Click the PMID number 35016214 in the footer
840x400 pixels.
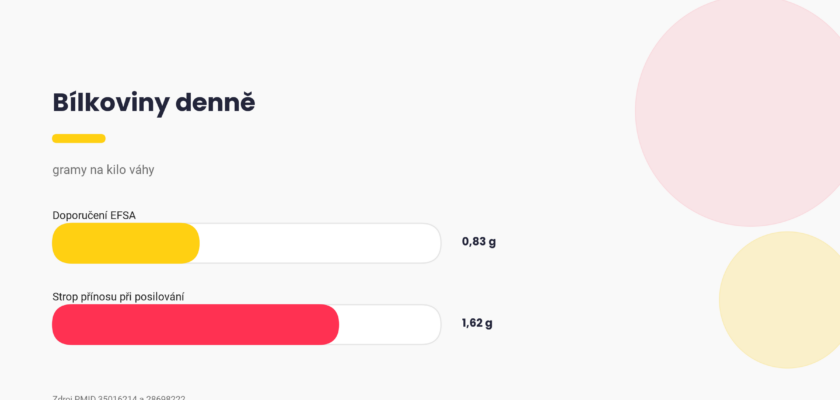118,397
